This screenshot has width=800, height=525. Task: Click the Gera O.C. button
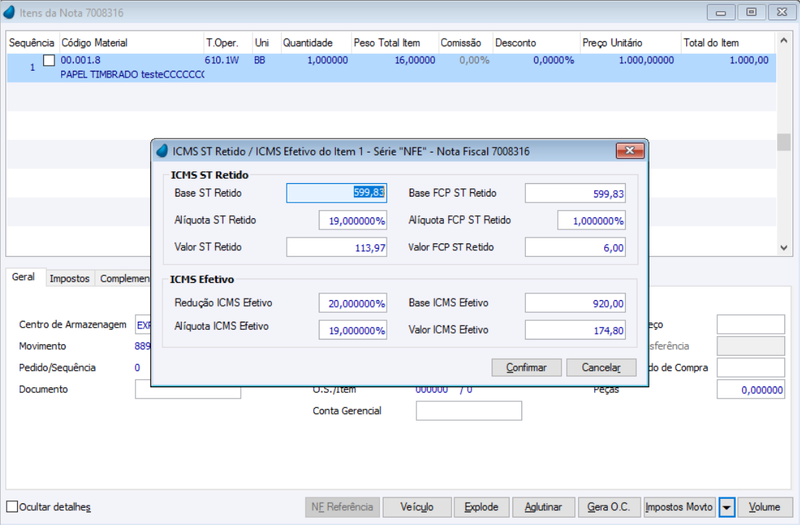[609, 507]
